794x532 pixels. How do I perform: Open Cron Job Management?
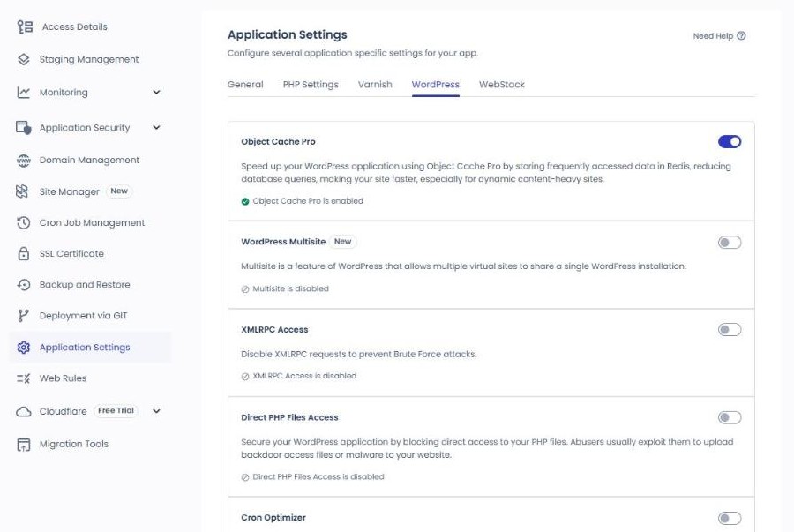92,222
